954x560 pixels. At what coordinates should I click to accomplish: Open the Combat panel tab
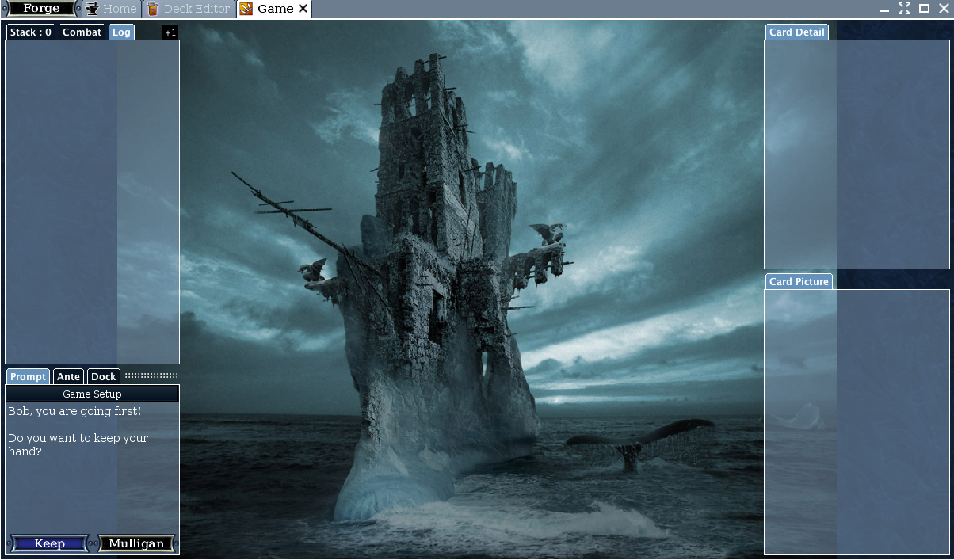(x=82, y=32)
